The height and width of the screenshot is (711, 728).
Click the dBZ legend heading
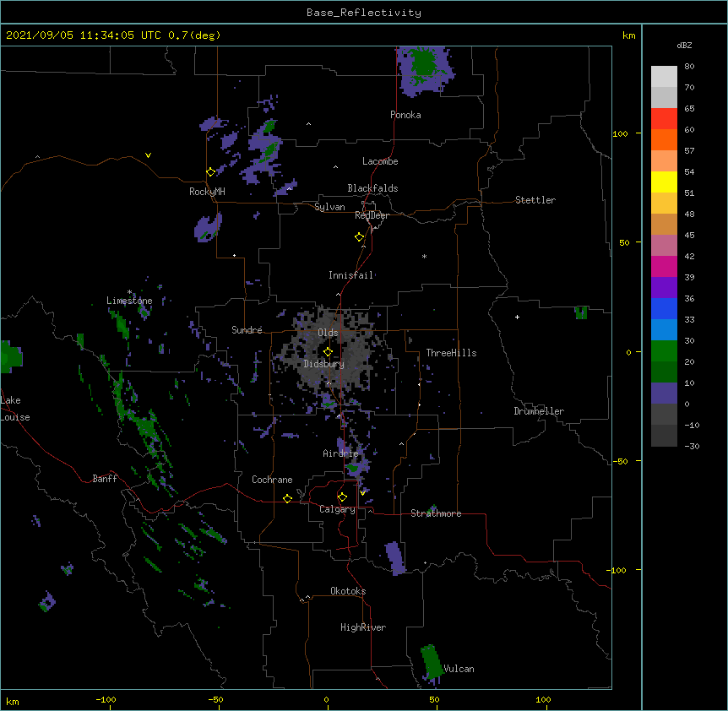click(x=684, y=45)
